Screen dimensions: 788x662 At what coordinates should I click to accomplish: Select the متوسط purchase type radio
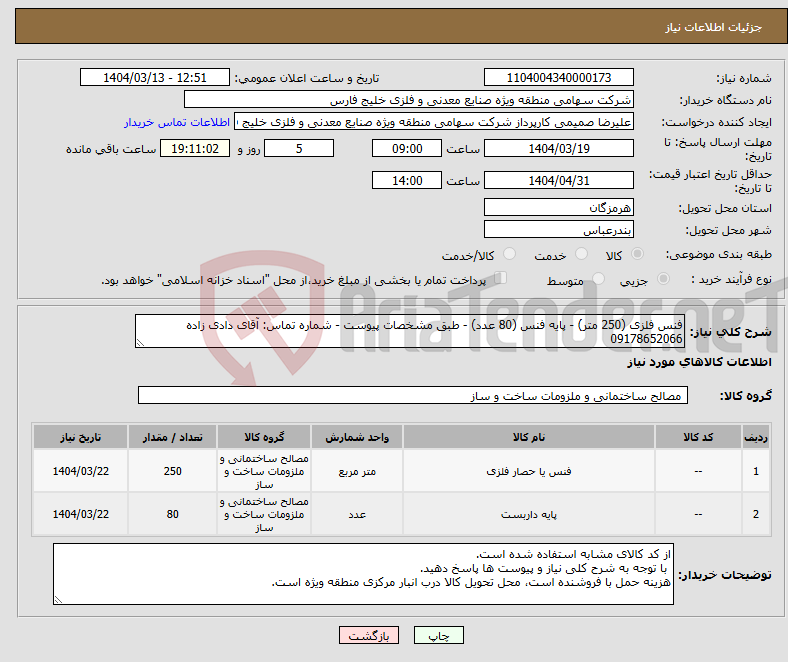(599, 278)
